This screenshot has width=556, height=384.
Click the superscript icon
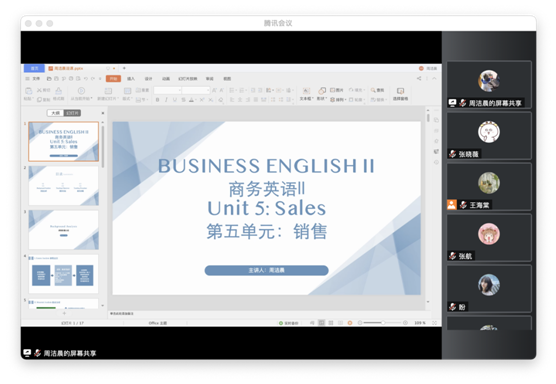coord(202,100)
